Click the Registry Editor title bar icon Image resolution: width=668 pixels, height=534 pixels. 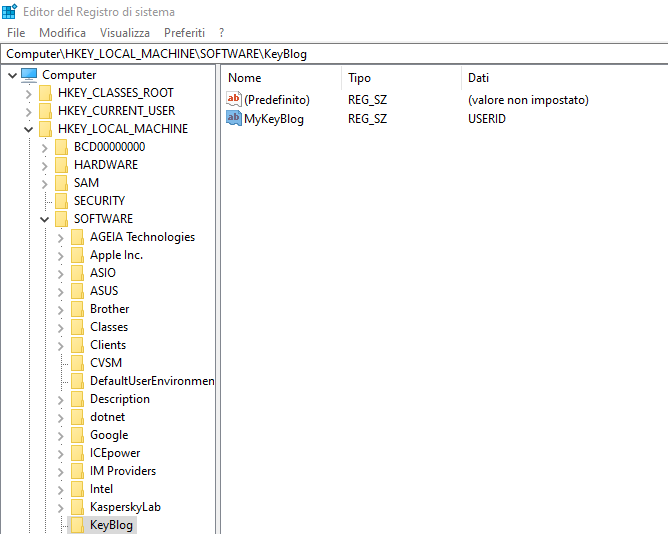coord(10,11)
